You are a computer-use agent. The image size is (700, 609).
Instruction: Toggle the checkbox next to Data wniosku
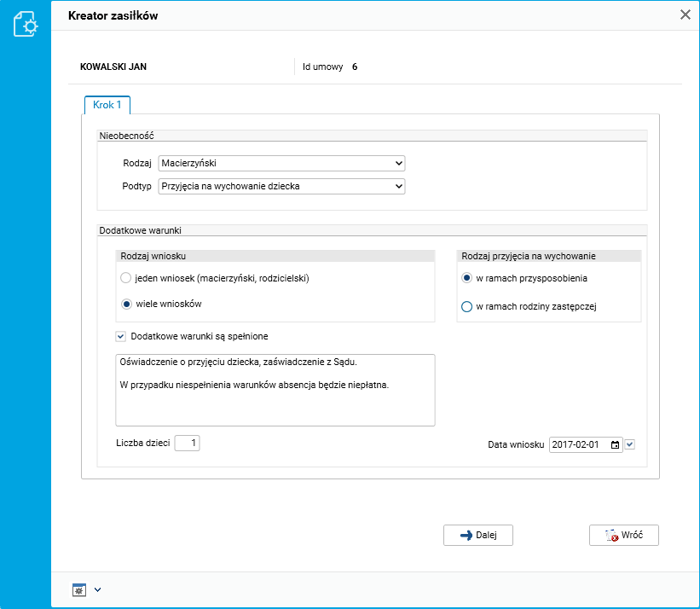(x=630, y=444)
